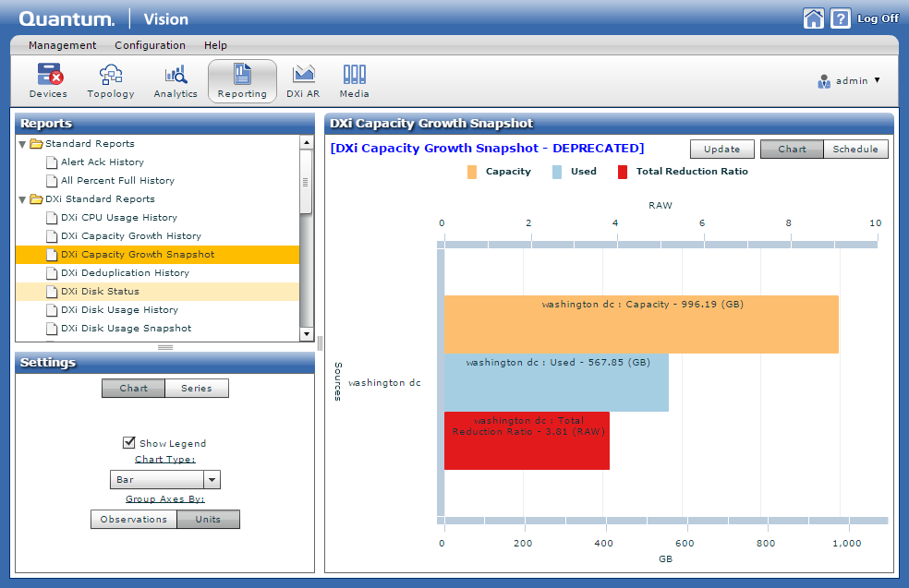The height and width of the screenshot is (588, 909).
Task: Click the DXi Standard Reports folder icon
Action: pos(37,199)
